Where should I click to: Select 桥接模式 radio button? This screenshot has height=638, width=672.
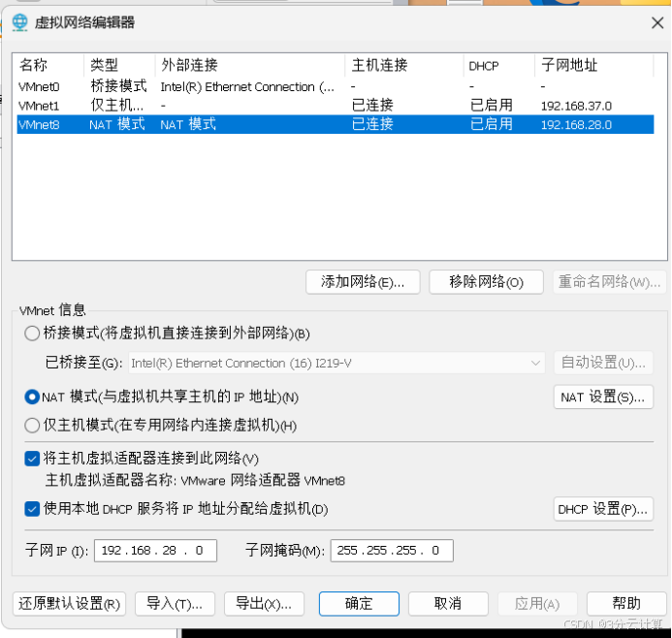click(32, 334)
